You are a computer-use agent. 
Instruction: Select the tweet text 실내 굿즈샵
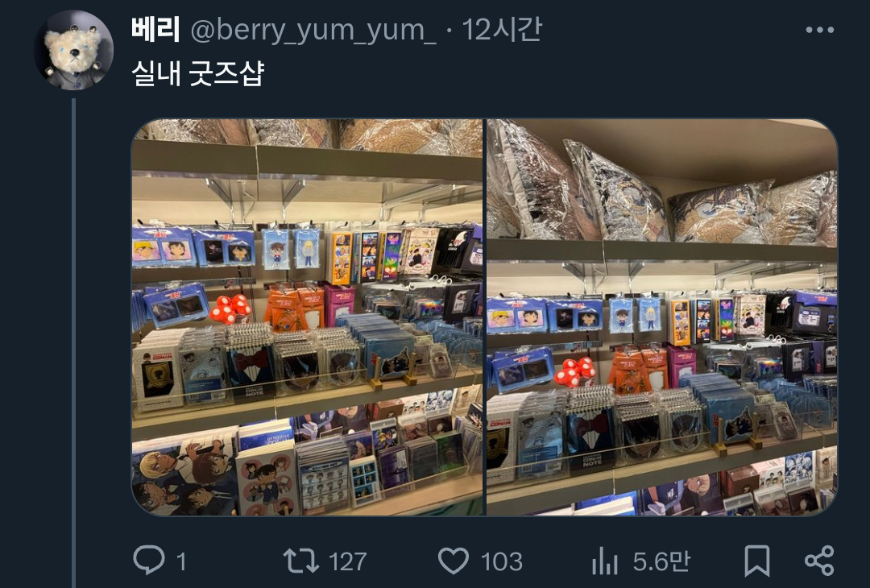(x=197, y=73)
